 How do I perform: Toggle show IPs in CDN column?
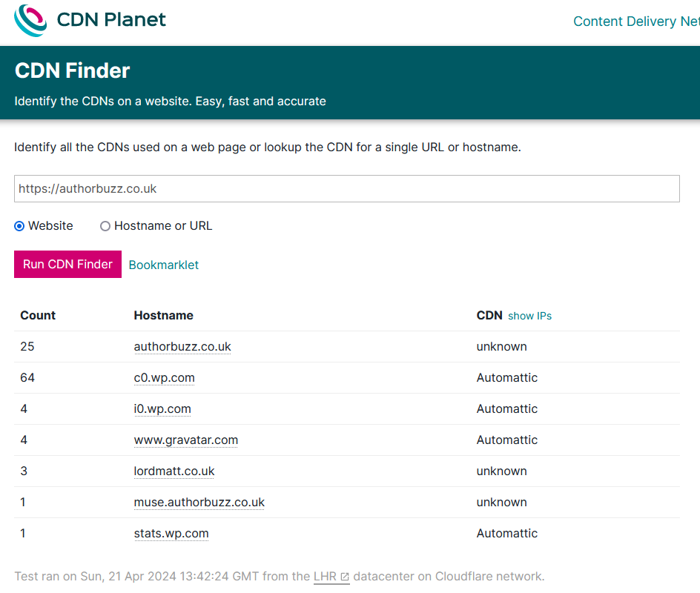click(x=529, y=316)
